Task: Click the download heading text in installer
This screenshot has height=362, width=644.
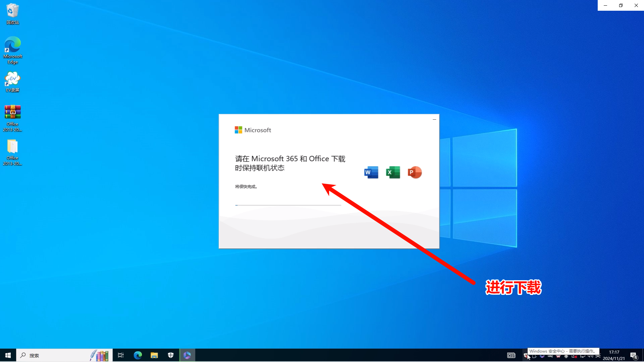Action: (x=290, y=163)
